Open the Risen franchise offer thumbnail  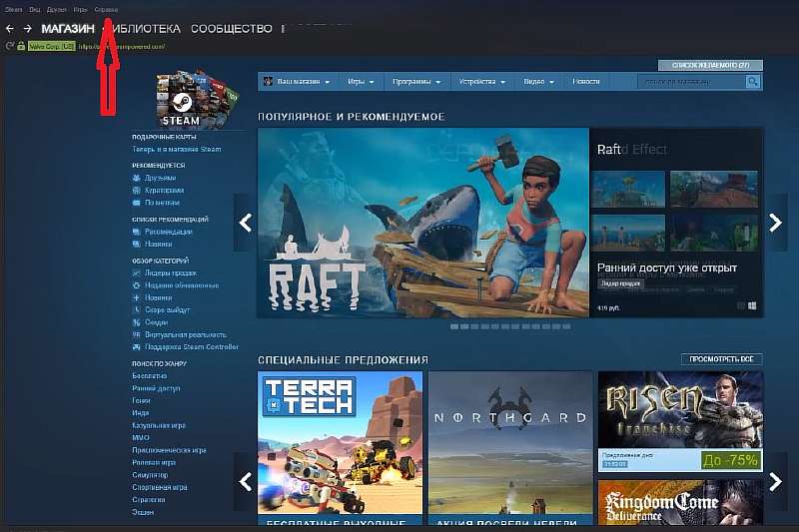[x=679, y=421]
